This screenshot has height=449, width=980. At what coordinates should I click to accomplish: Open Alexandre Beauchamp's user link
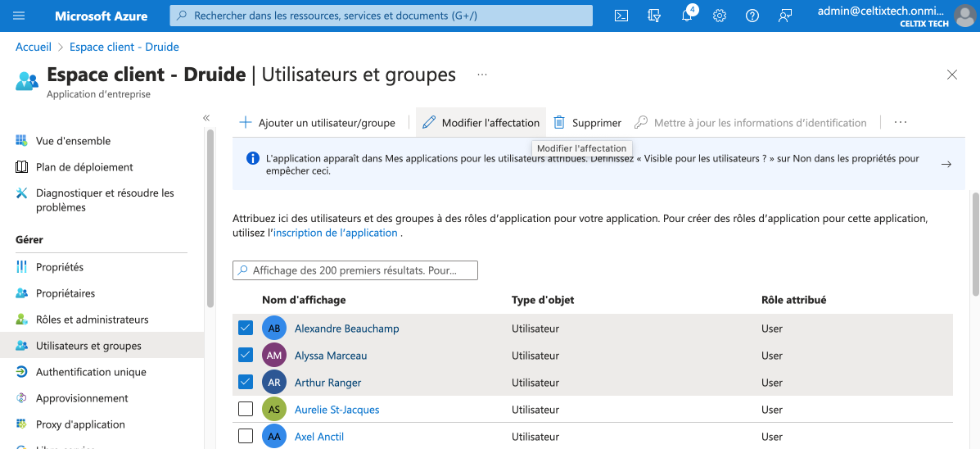347,329
